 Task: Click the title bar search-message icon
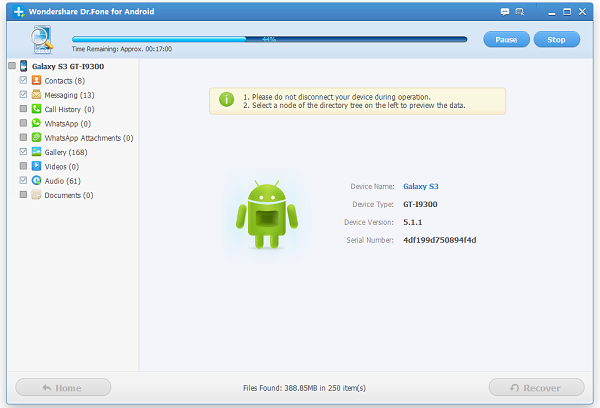(x=520, y=12)
